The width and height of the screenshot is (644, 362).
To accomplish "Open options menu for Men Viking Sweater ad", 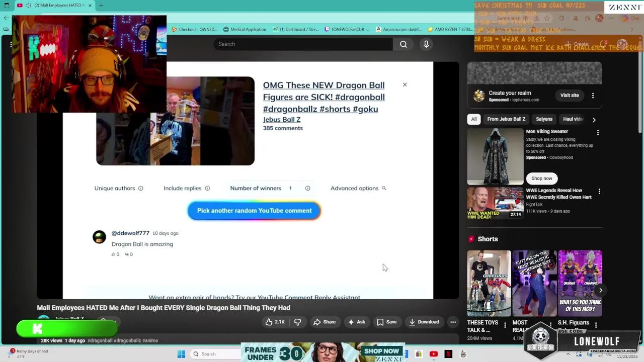I will 598,133.
